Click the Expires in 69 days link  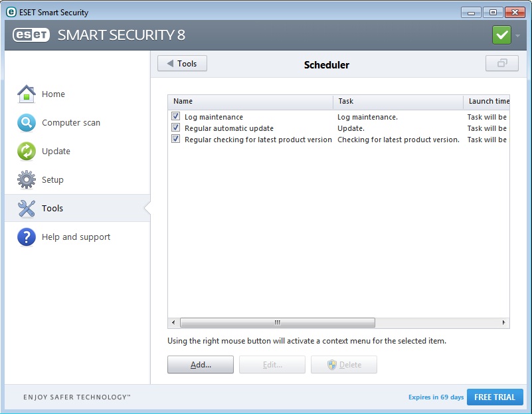click(x=436, y=397)
